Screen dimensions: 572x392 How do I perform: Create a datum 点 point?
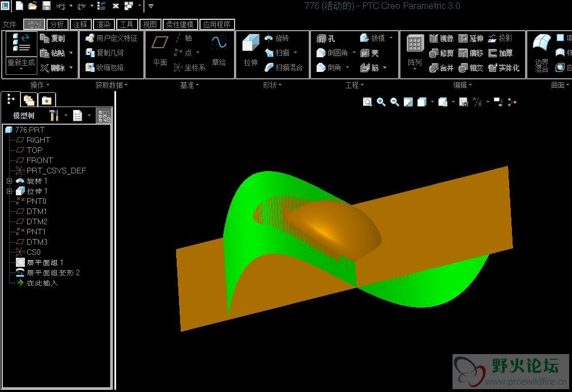click(183, 53)
